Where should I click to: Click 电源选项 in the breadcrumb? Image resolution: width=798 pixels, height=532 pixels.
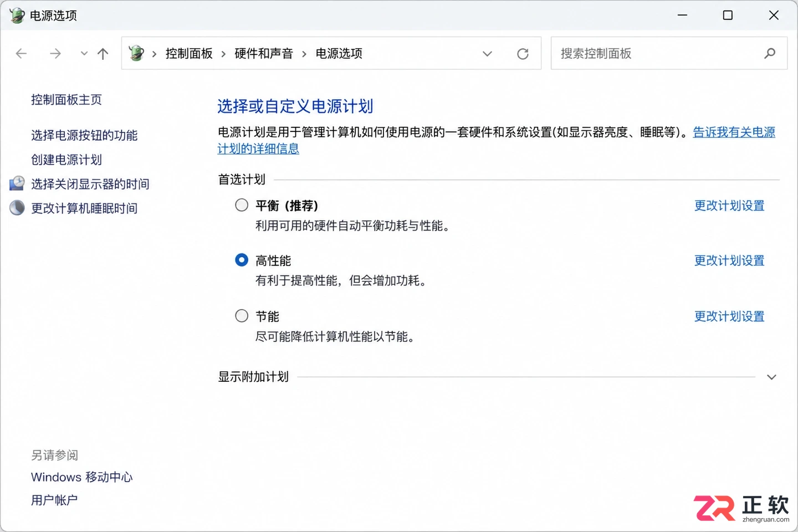pos(339,54)
